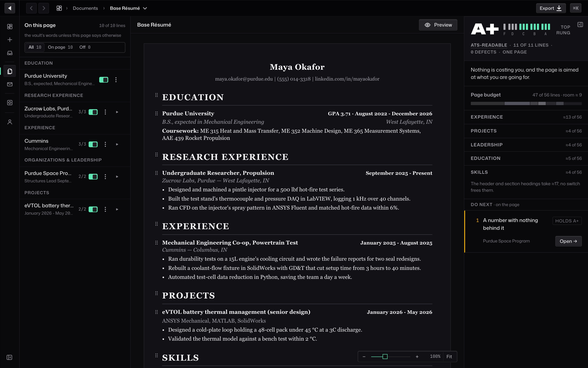Open the profile person icon in sidebar

tap(10, 122)
